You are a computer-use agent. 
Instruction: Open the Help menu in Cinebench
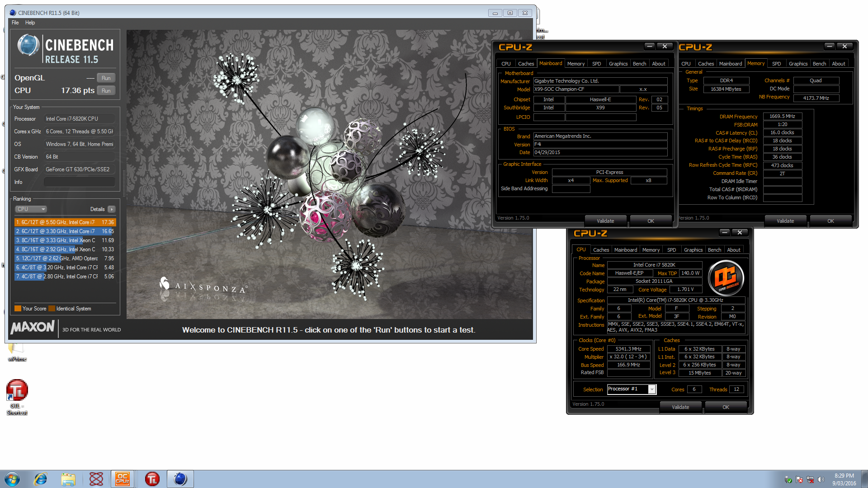[x=30, y=23]
